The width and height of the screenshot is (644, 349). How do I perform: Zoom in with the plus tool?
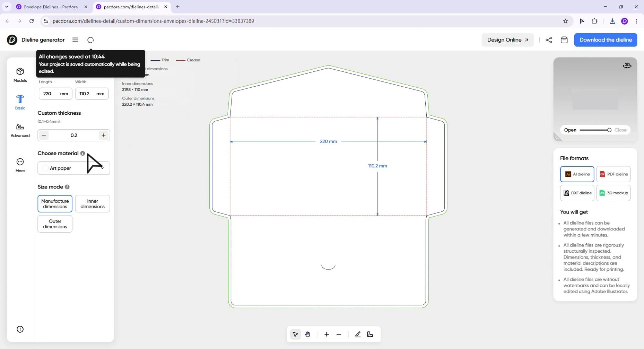(327, 334)
